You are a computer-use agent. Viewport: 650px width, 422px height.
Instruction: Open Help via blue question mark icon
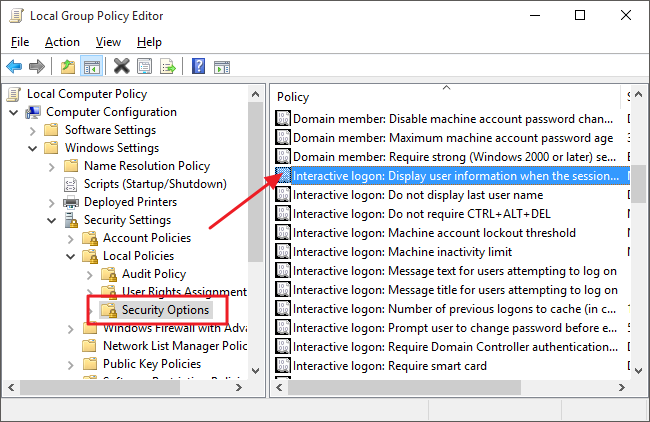[198, 67]
